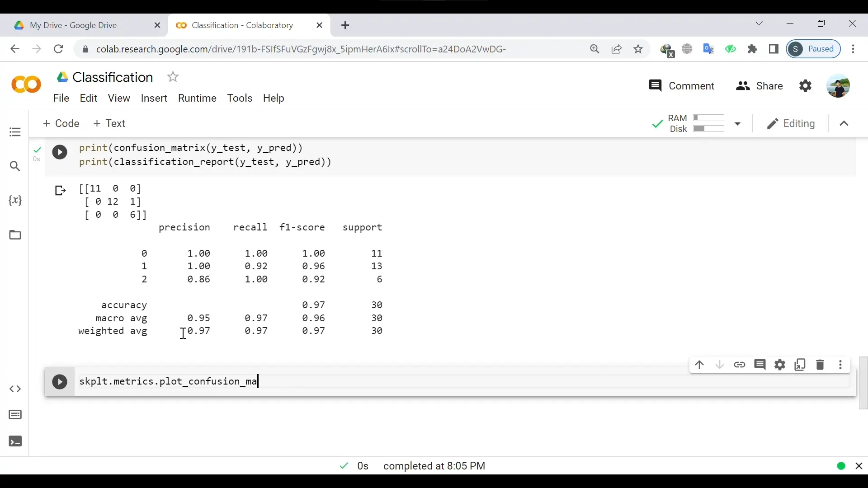868x488 pixels.
Task: Star the Classification notebook
Action: 173,77
